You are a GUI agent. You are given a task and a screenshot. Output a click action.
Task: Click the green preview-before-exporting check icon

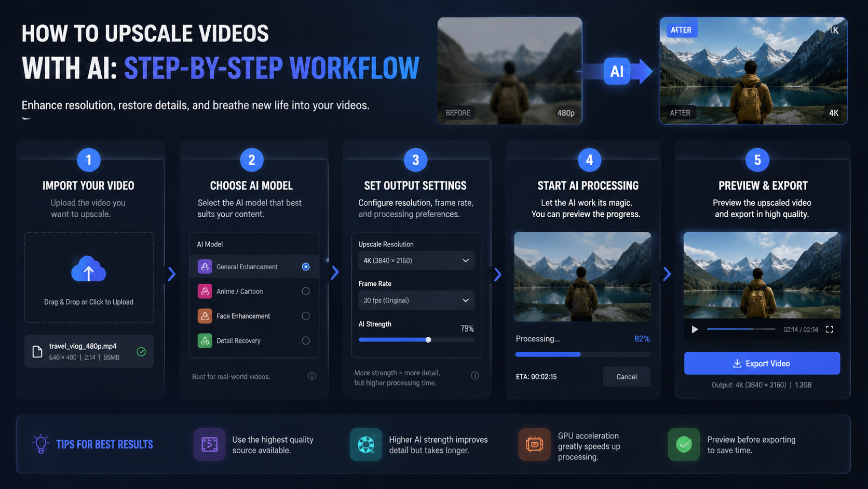(684, 444)
